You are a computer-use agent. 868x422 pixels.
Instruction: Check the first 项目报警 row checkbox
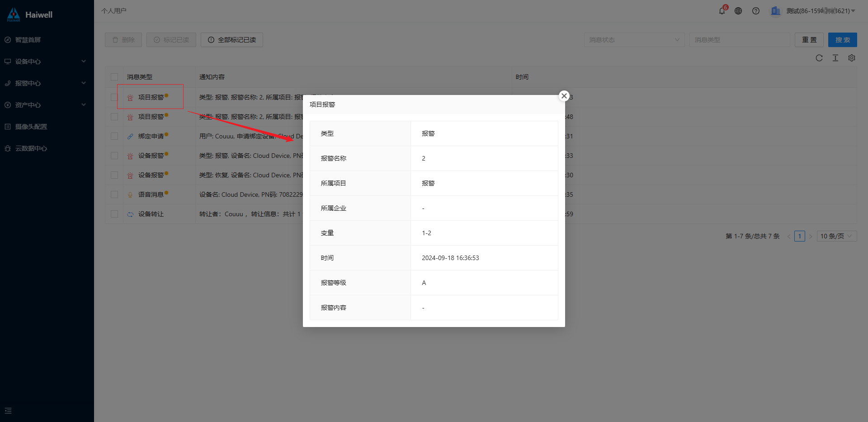pos(114,97)
